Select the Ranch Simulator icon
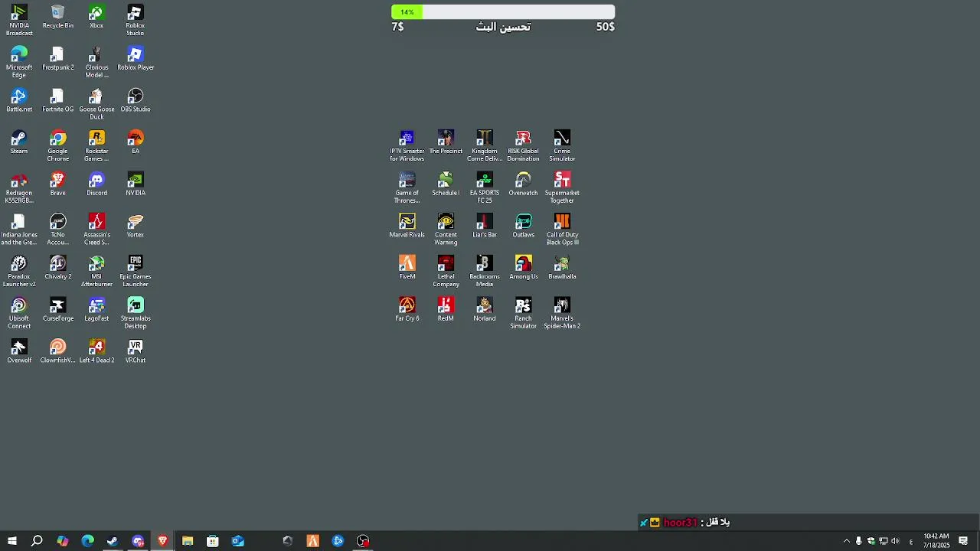The width and height of the screenshot is (980, 551). (524, 313)
